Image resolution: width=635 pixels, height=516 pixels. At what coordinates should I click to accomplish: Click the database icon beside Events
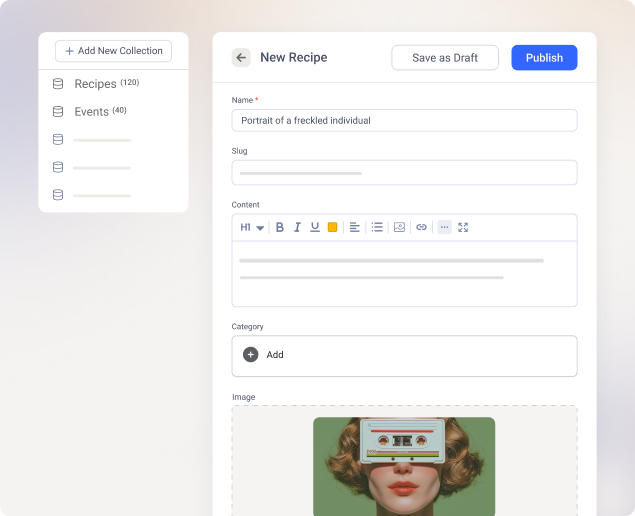click(x=58, y=111)
